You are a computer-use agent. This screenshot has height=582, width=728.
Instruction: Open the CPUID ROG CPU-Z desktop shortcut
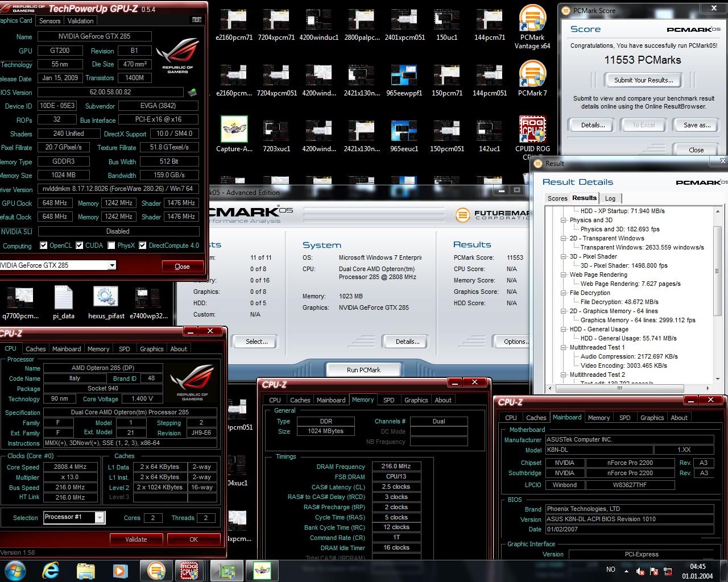pos(532,138)
